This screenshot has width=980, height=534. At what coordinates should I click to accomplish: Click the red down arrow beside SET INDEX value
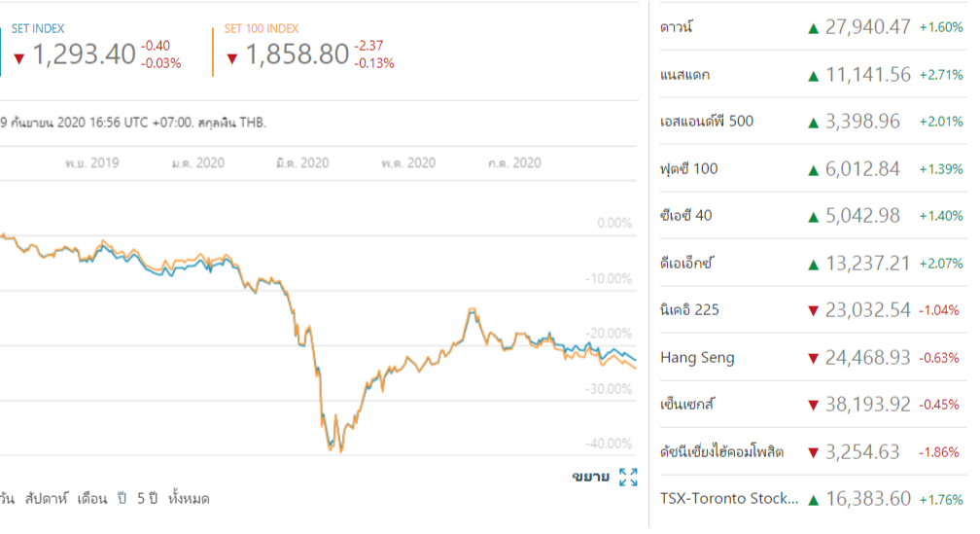[x=18, y=58]
